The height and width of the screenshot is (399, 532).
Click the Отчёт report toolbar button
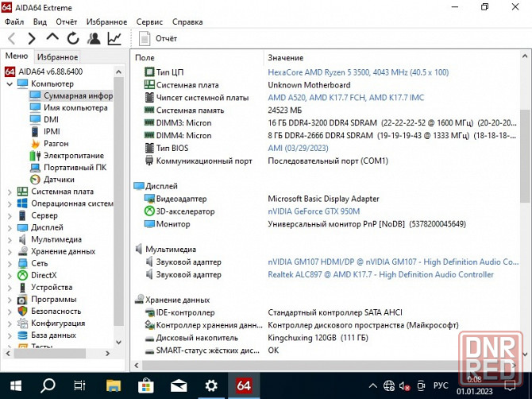pyautogui.click(x=158, y=38)
